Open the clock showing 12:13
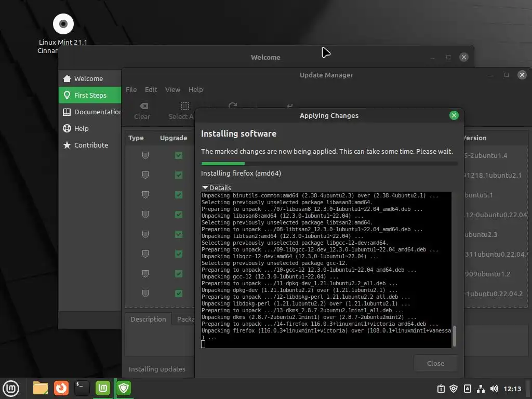 pyautogui.click(x=512, y=389)
